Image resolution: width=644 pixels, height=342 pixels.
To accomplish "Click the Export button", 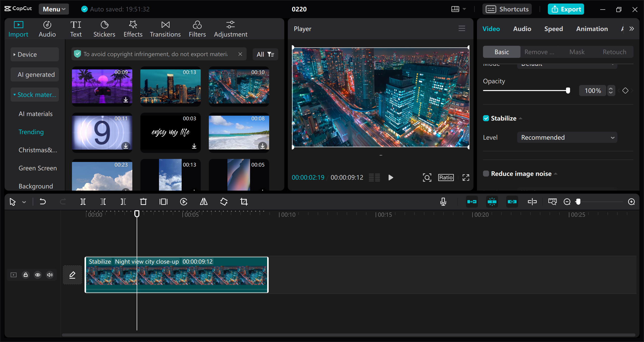I will point(566,9).
